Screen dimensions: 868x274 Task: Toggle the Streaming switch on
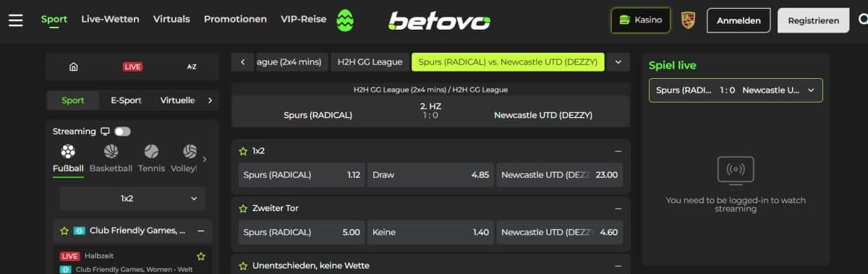122,132
